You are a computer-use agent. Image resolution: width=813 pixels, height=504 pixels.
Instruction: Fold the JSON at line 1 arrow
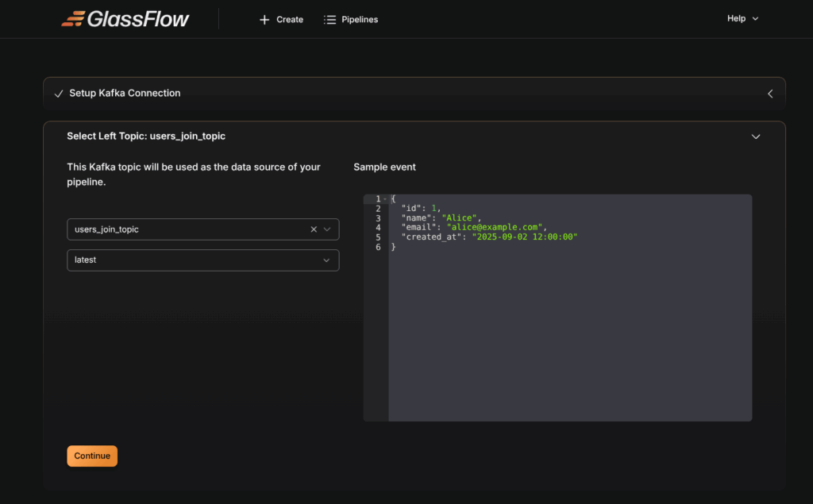tap(386, 199)
